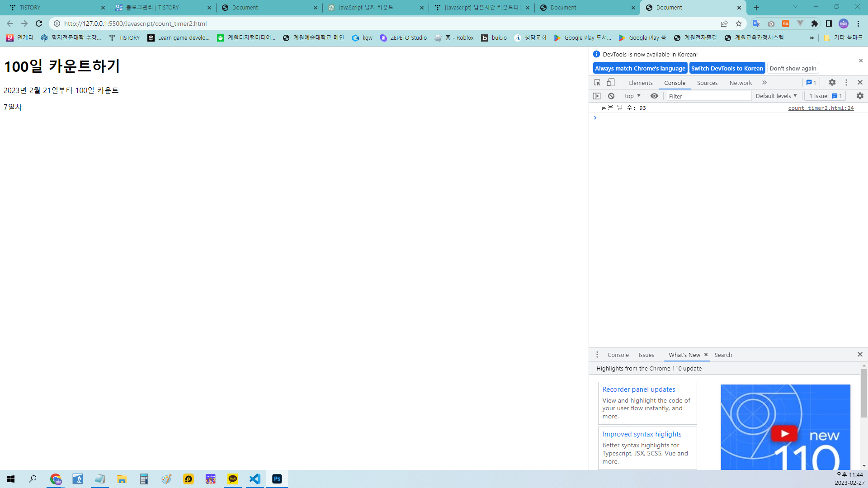Expand the tab search chevron
The image size is (868, 488).
click(795, 7)
